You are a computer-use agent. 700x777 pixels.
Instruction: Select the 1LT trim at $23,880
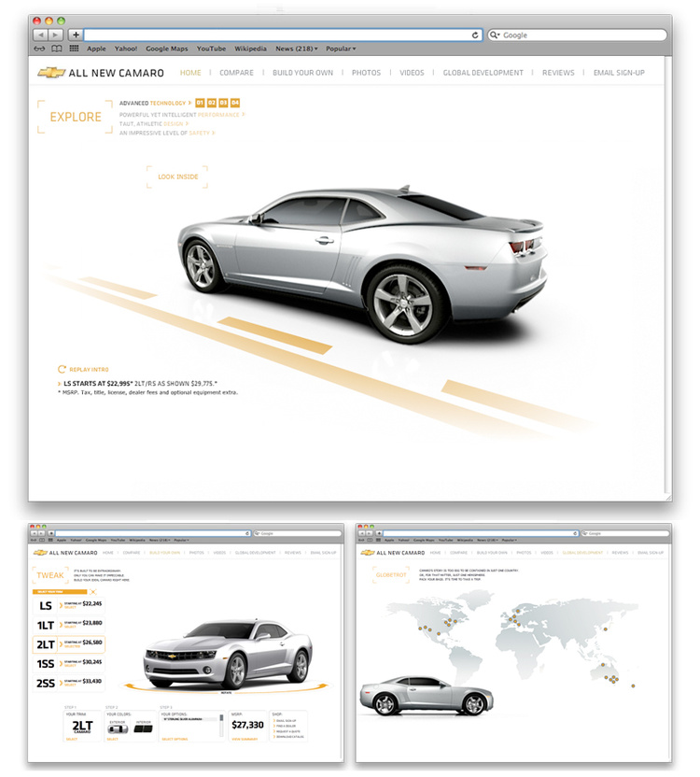coord(69,625)
